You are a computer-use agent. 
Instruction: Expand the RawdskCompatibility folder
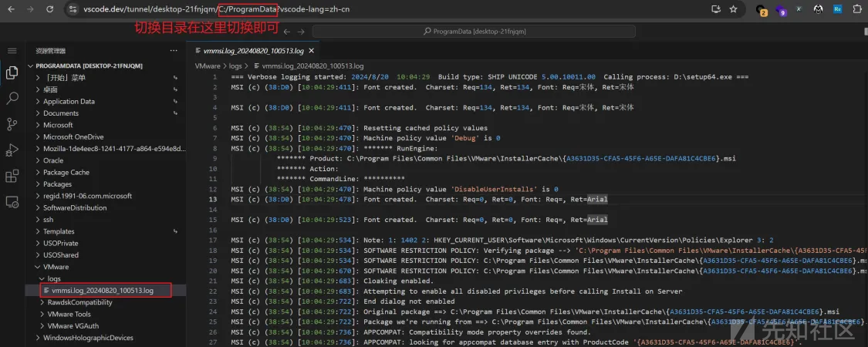107,302
